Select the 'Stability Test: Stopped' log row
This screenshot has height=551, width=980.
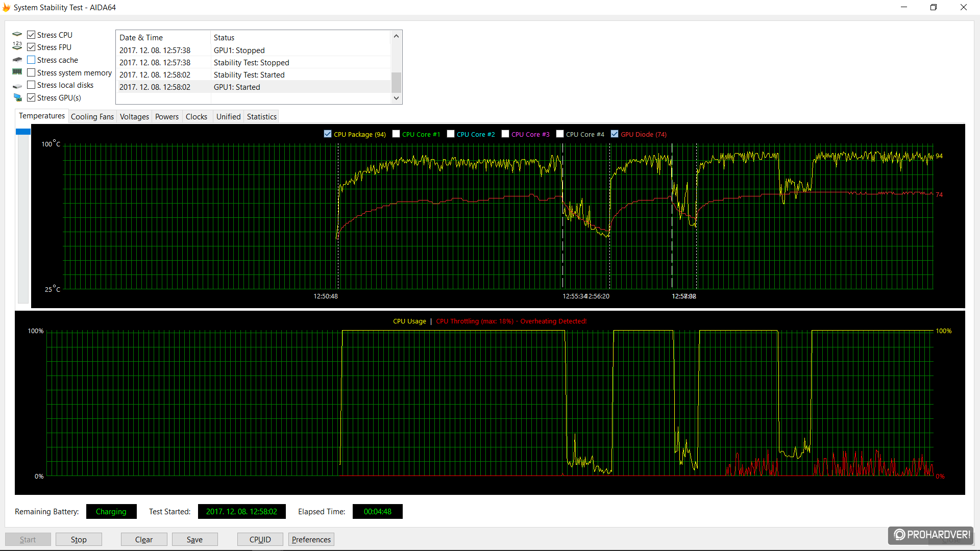254,62
